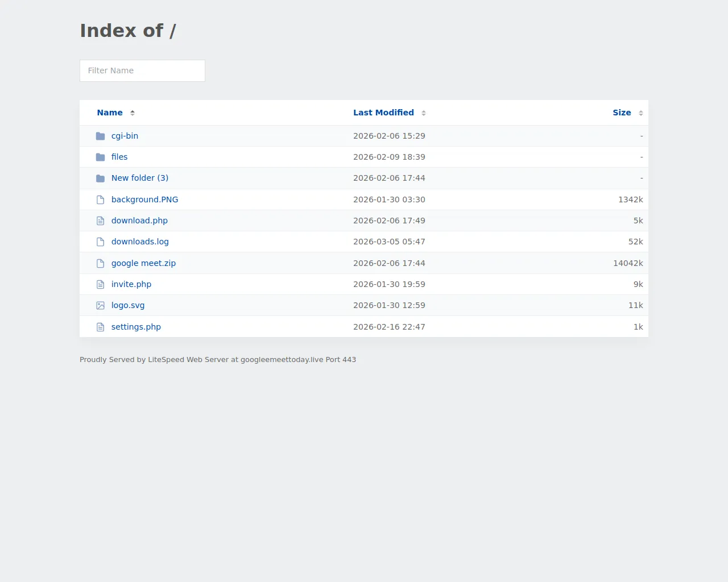Screen dimensions: 728x582
Task: Click the file icon beside background.PNG
Action: pos(101,199)
